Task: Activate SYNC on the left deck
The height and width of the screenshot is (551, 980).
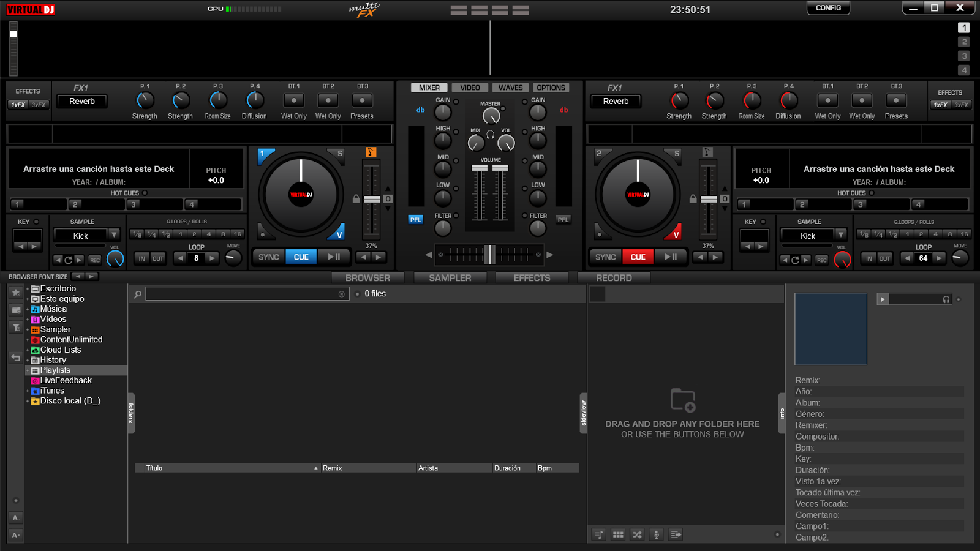Action: [x=268, y=257]
